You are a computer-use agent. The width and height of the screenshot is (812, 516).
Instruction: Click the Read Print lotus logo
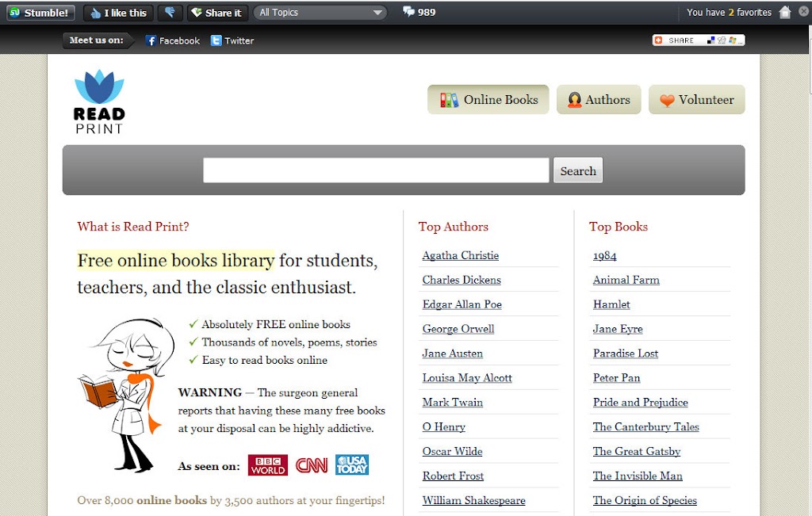[99, 102]
